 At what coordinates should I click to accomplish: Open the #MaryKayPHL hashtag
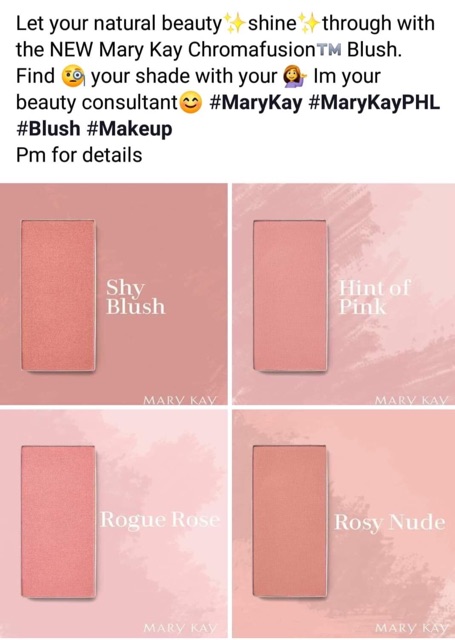375,103
